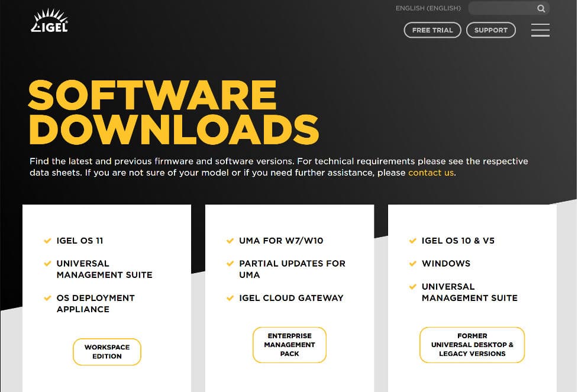Click the Free Trial button
The width and height of the screenshot is (578, 392).
[x=432, y=30]
